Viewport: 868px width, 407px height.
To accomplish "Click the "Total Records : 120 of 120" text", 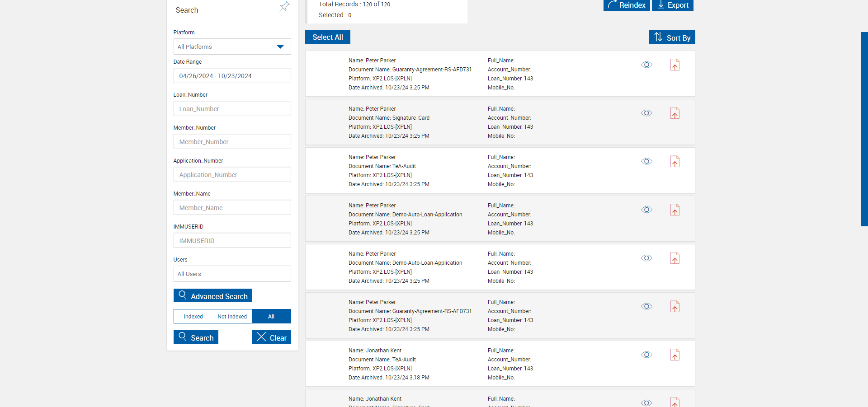I will coord(354,4).
